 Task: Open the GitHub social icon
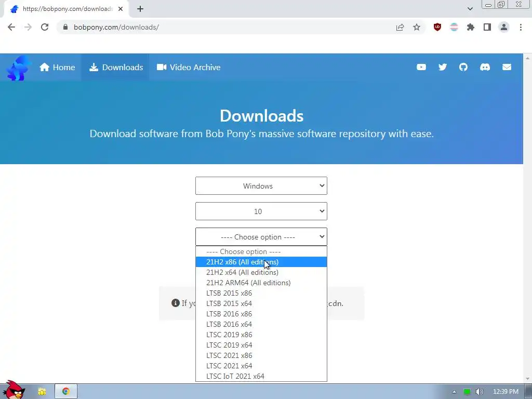coord(463,67)
